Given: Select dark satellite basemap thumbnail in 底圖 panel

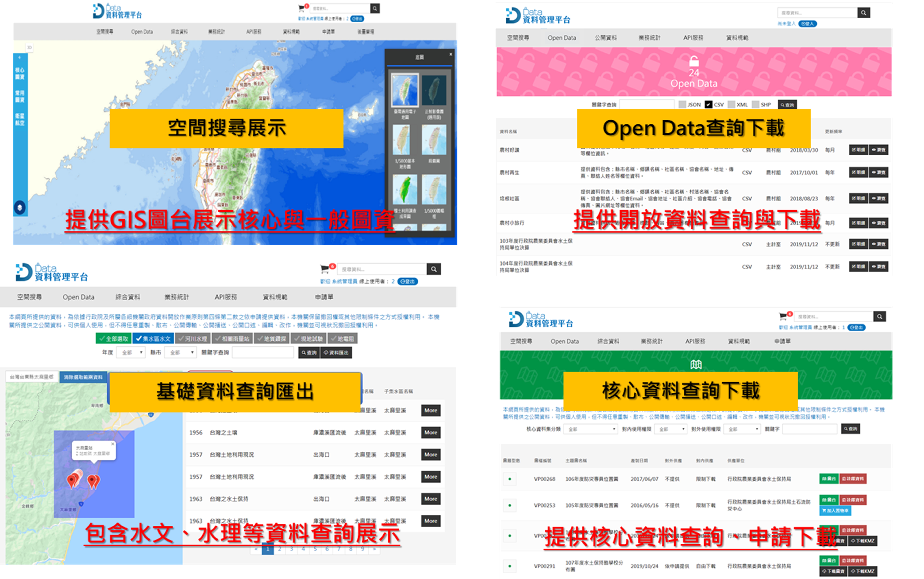Looking at the screenshot, I should point(434,90).
